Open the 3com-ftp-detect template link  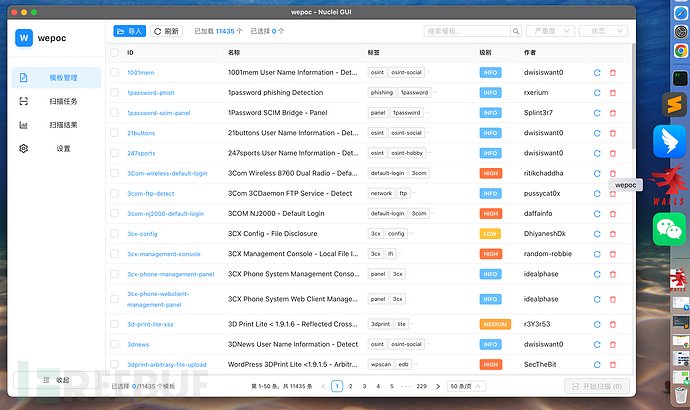pyautogui.click(x=151, y=193)
